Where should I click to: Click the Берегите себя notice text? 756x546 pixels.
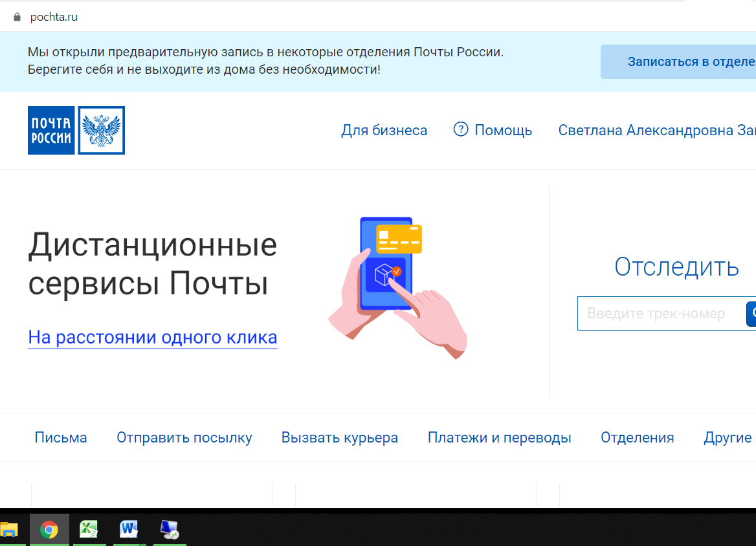[x=204, y=69]
